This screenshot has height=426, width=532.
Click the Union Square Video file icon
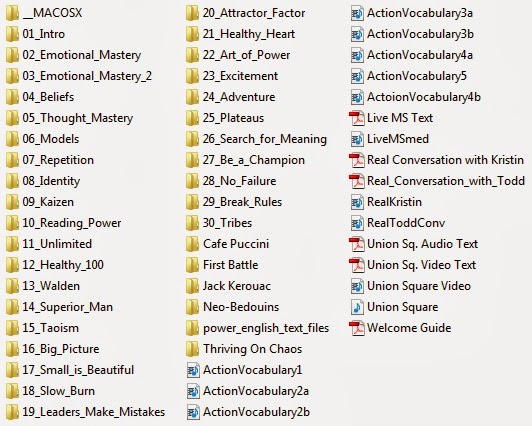click(357, 286)
